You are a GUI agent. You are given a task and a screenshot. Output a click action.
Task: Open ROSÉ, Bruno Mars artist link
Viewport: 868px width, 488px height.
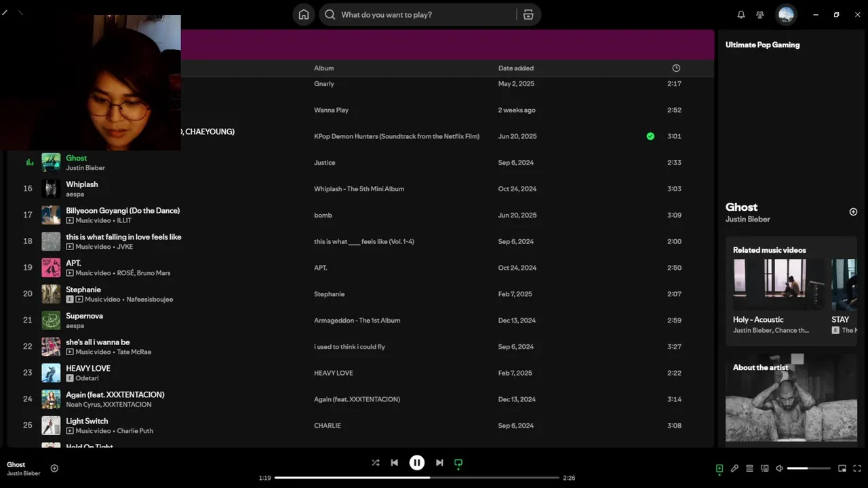[x=144, y=273]
